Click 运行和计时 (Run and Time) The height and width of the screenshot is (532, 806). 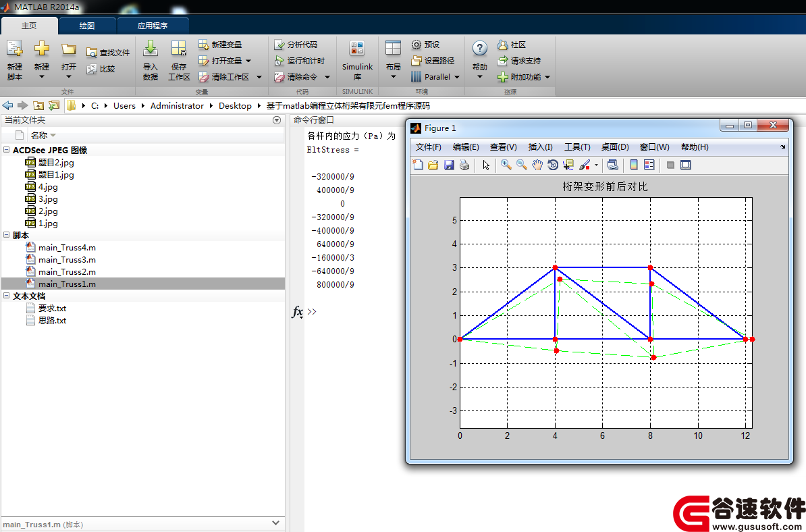pos(299,61)
